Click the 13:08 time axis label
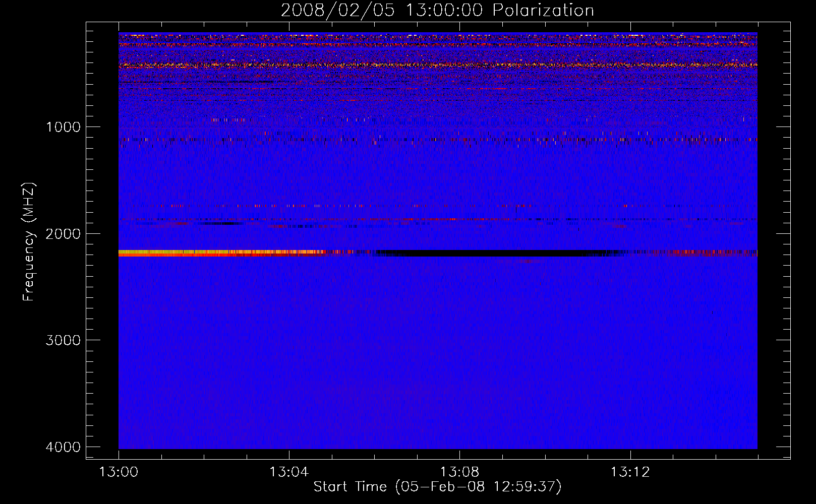The height and width of the screenshot is (504, 816). pyautogui.click(x=459, y=472)
